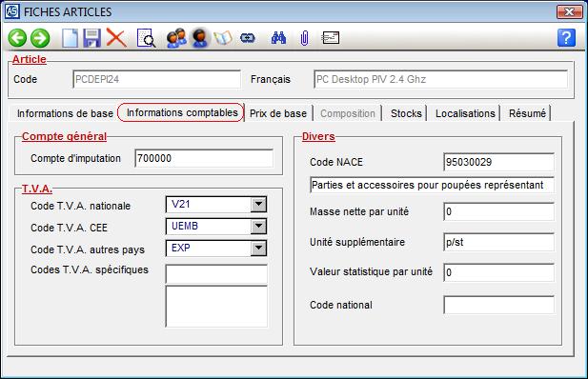Screen dimensions: 588x379
Task: Search articles with binoculars icon
Action: point(278,38)
